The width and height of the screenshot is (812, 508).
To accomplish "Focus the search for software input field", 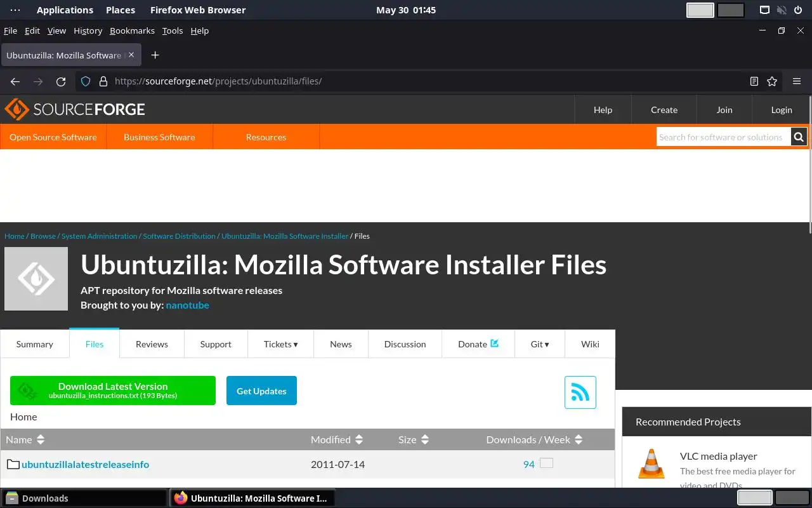I will 723,137.
